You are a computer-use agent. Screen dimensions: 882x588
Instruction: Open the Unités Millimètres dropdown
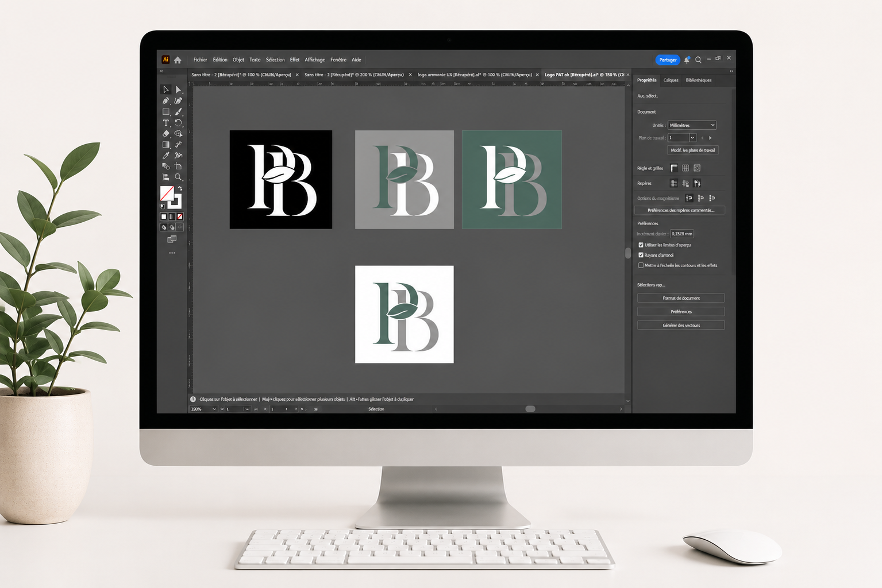pyautogui.click(x=692, y=125)
